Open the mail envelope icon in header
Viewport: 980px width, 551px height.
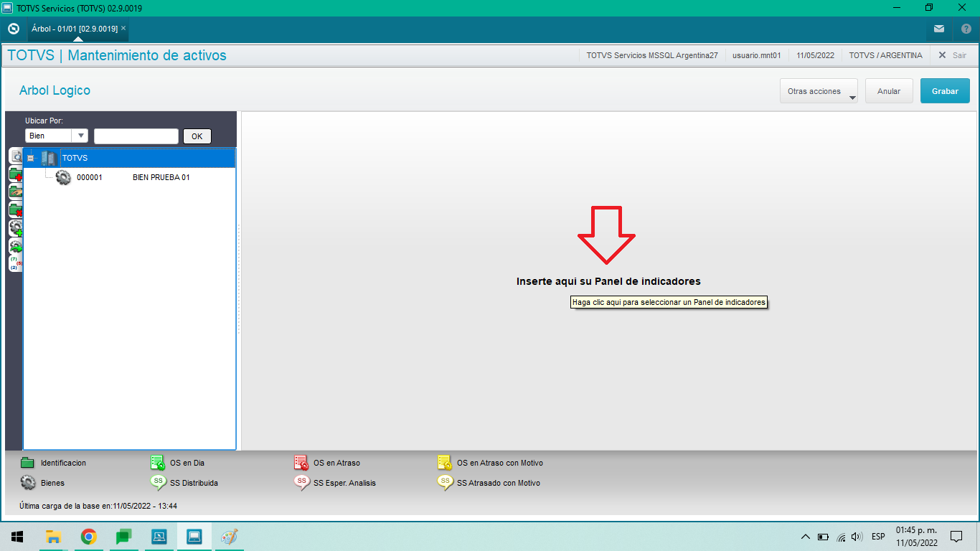(x=939, y=29)
